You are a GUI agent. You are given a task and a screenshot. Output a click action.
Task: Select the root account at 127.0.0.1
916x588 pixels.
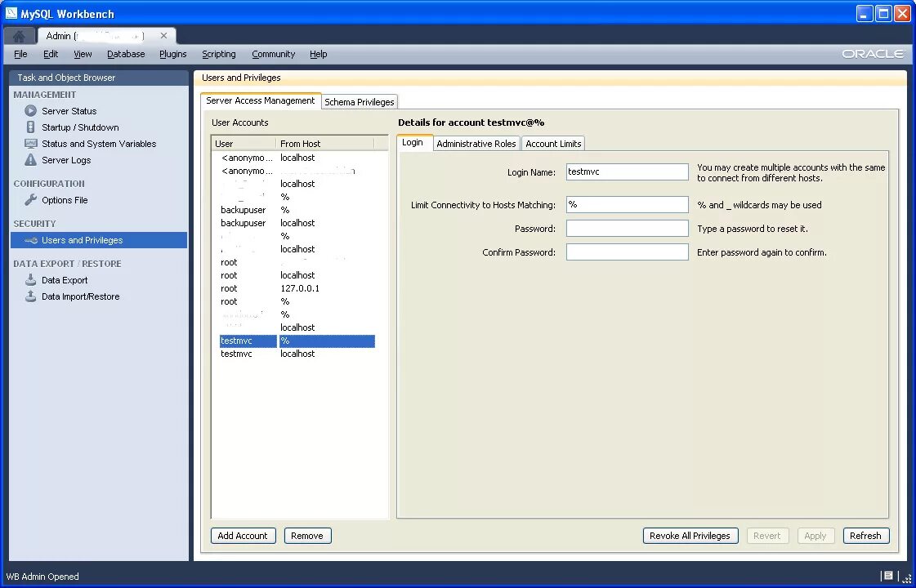pyautogui.click(x=298, y=288)
